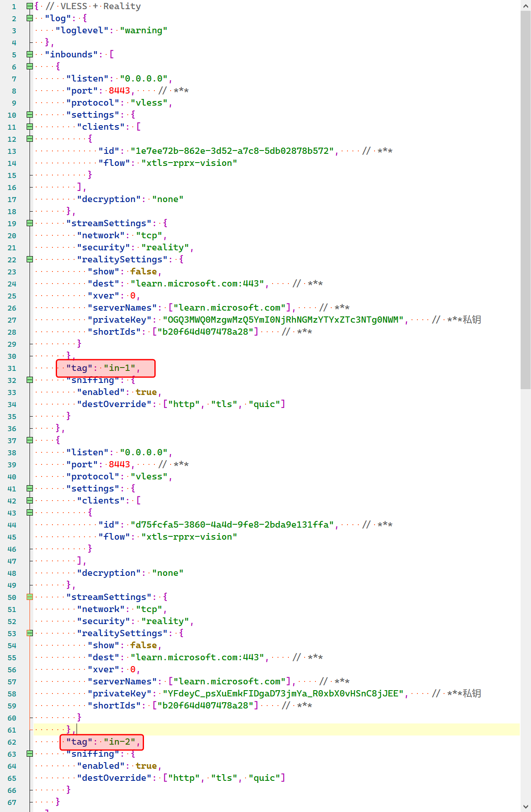Collapse first "sniffing" block on line 32

coord(30,380)
